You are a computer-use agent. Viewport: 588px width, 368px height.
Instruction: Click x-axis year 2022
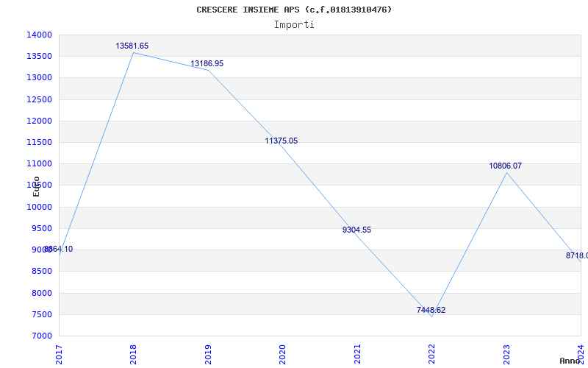tap(432, 354)
